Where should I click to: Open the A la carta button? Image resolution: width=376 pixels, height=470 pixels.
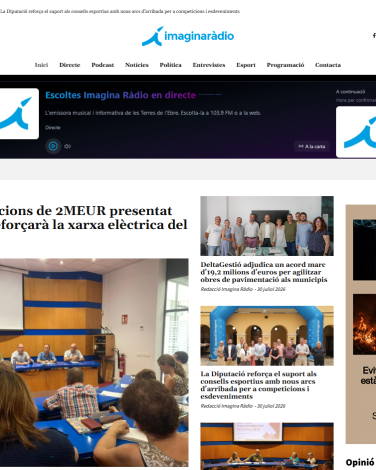click(312, 146)
